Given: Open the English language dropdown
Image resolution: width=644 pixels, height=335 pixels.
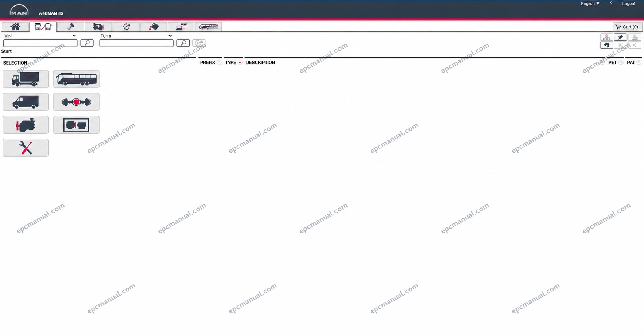Looking at the screenshot, I should (x=590, y=4).
